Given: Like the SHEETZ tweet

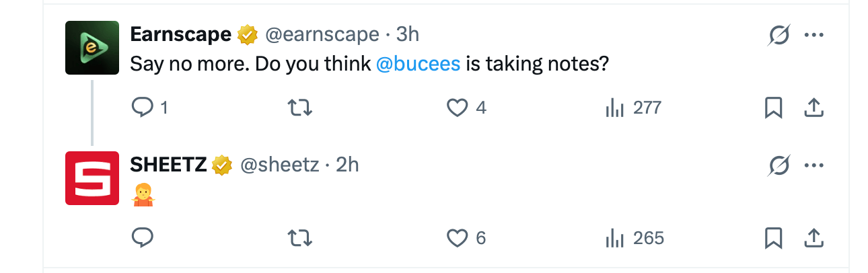Looking at the screenshot, I should [458, 237].
